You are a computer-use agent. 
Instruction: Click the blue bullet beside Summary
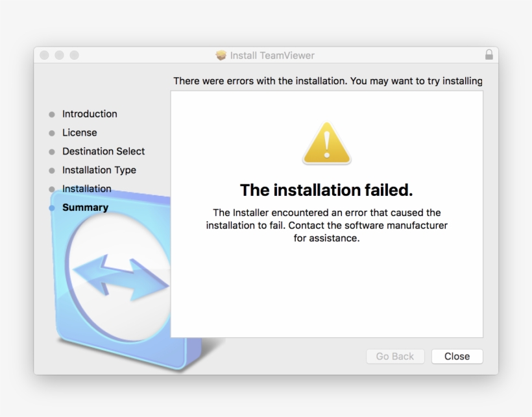click(x=52, y=208)
